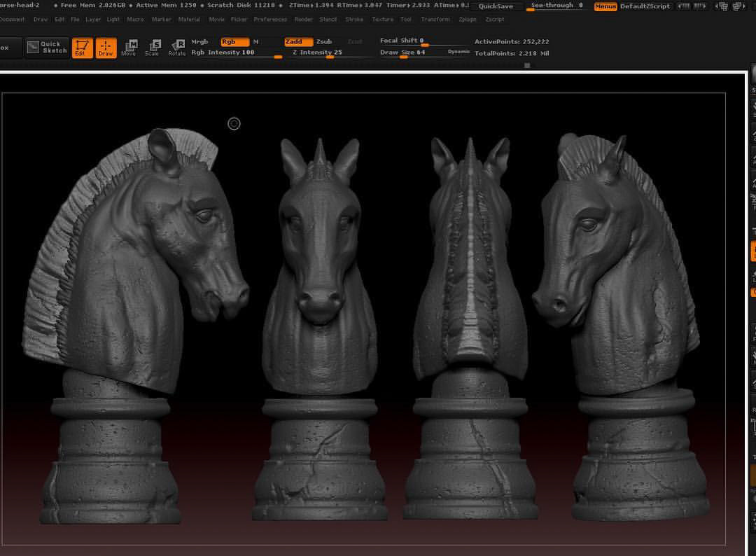Select the Draw mode icon
Image resolution: width=756 pixels, height=556 pixels.
click(x=106, y=48)
